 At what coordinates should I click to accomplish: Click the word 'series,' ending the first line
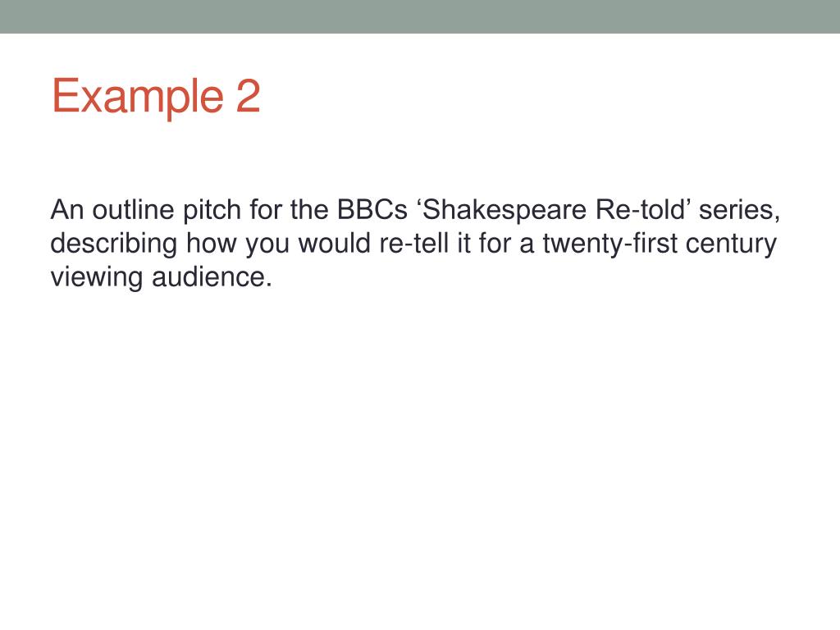739,211
